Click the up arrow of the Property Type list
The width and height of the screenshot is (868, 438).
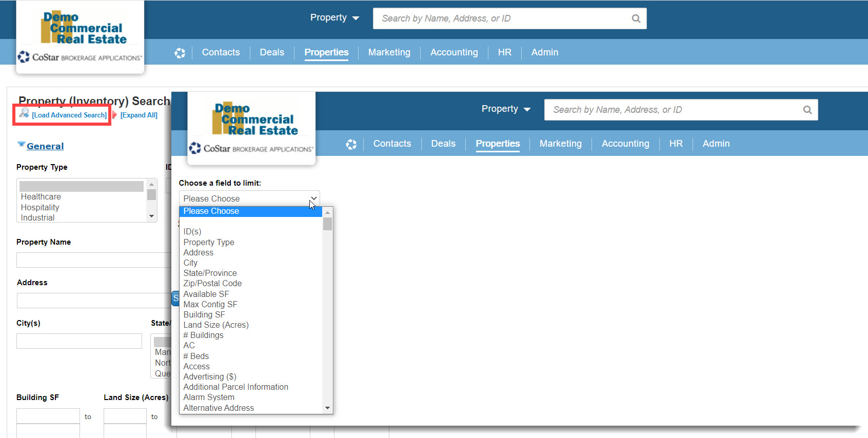(151, 184)
